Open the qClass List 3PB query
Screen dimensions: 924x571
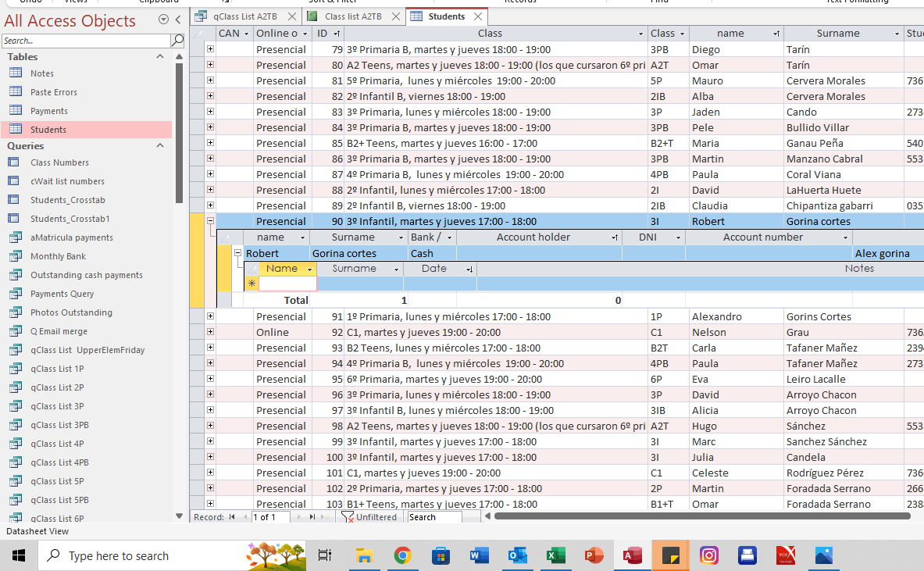point(59,426)
